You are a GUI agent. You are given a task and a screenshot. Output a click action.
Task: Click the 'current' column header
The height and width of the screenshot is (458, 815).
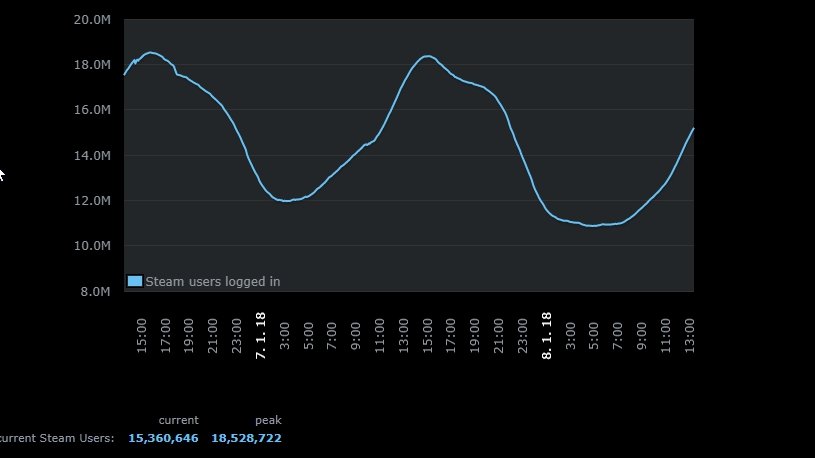coord(178,420)
